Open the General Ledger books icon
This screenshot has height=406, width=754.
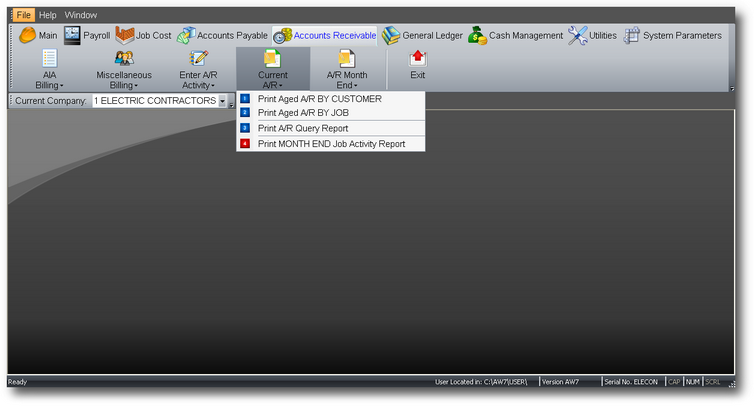click(391, 36)
